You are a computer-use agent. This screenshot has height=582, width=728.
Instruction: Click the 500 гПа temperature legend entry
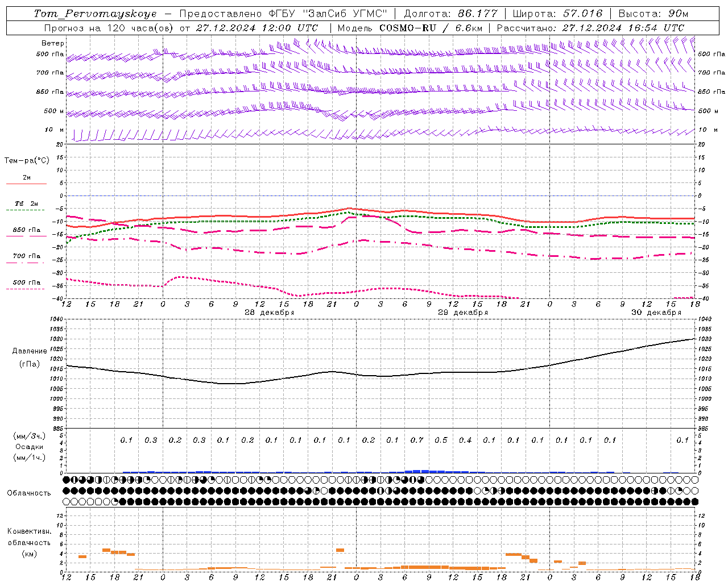click(27, 282)
